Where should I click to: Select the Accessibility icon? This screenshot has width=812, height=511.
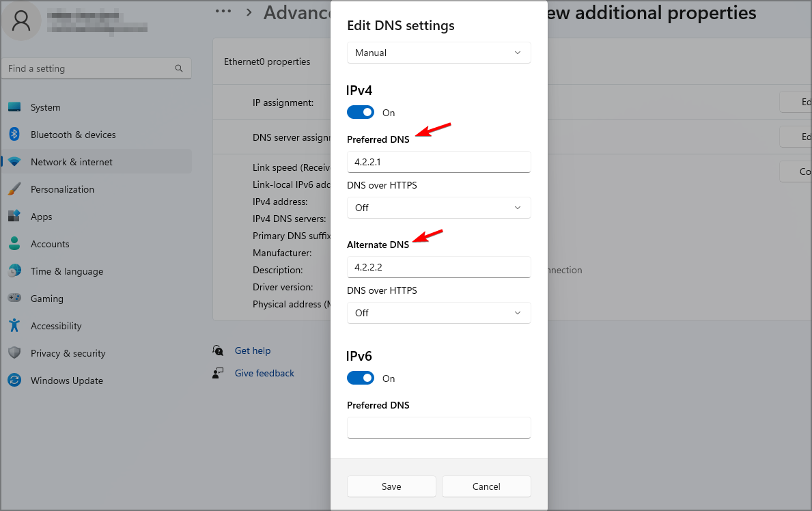pyautogui.click(x=16, y=326)
